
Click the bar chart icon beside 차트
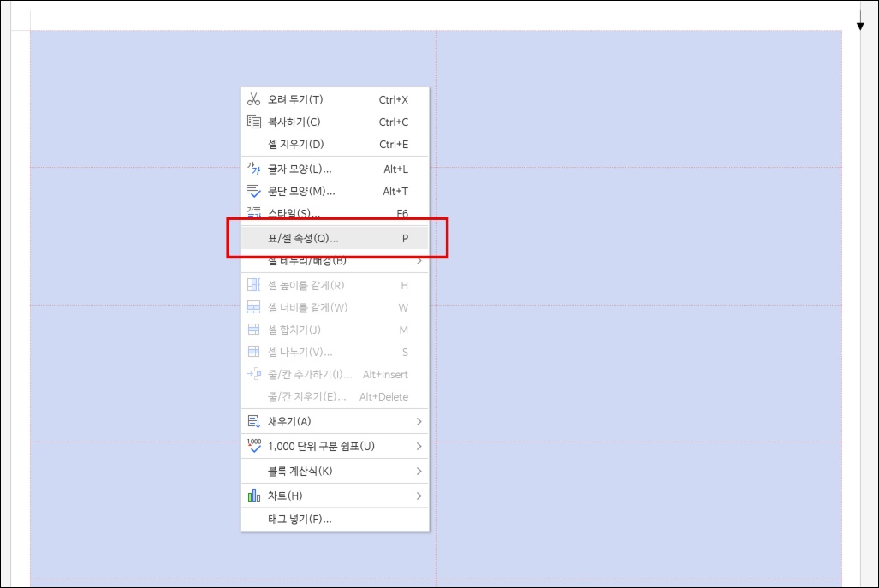pyautogui.click(x=252, y=495)
